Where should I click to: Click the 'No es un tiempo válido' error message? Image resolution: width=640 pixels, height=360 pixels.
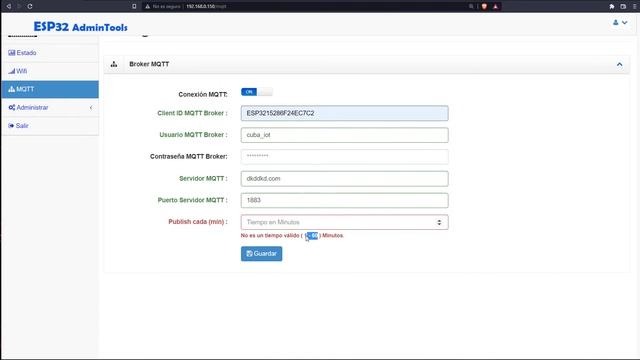click(292, 236)
